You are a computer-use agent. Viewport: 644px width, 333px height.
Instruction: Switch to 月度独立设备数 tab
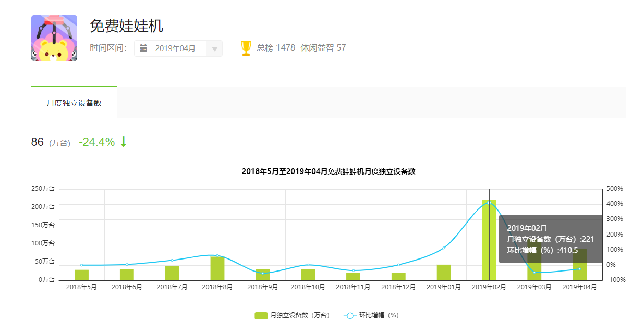click(74, 103)
